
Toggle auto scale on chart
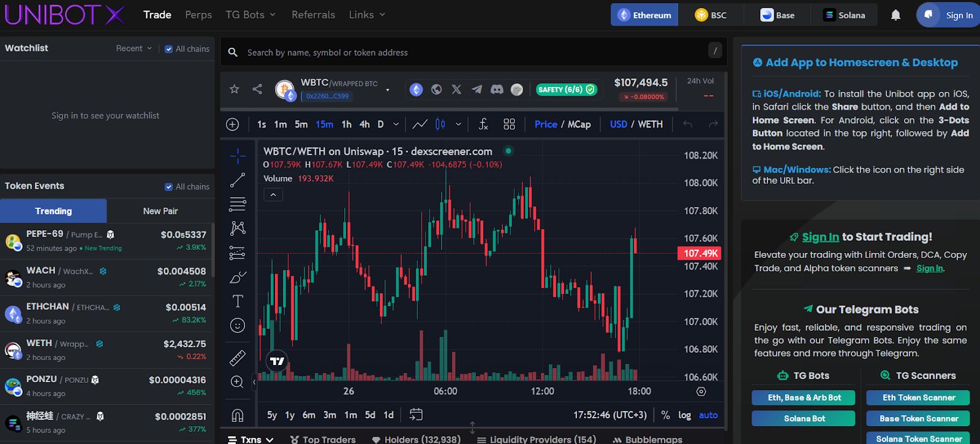coord(708,415)
